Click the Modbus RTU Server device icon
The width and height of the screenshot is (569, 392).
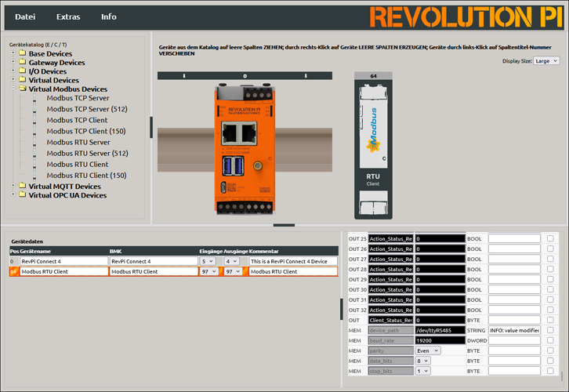click(34, 142)
